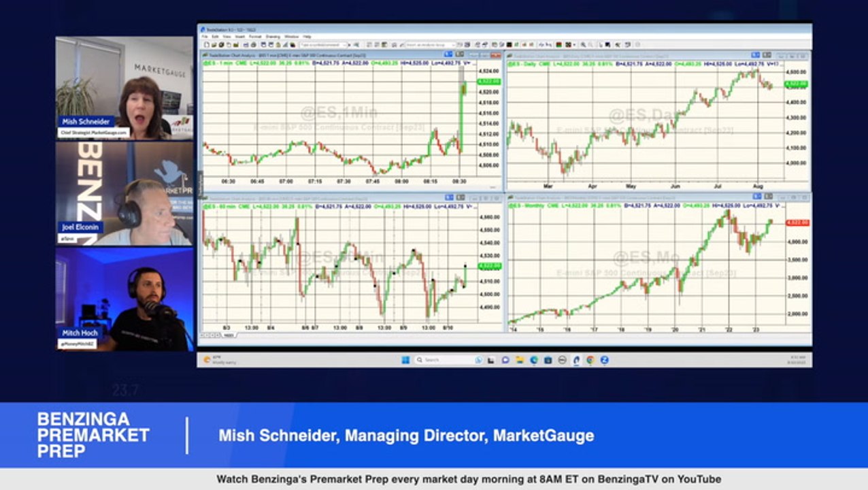Open Task View from the taskbar
Viewport: 868px width, 490px height.
490,360
